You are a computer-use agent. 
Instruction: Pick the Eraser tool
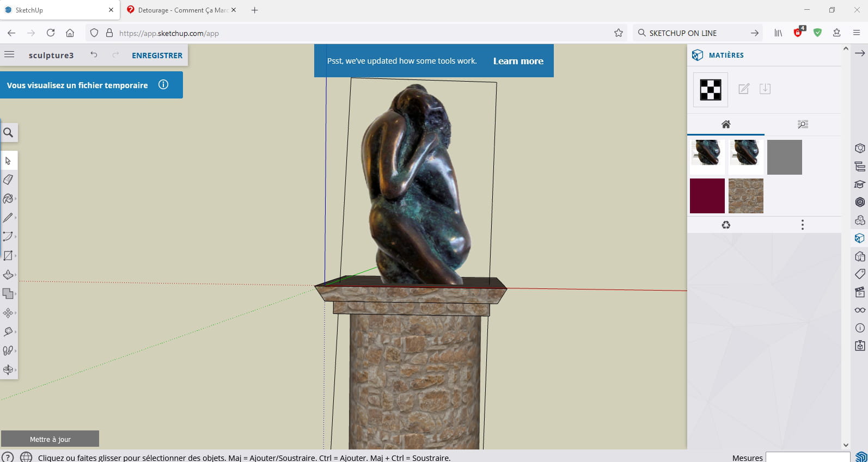coord(8,180)
